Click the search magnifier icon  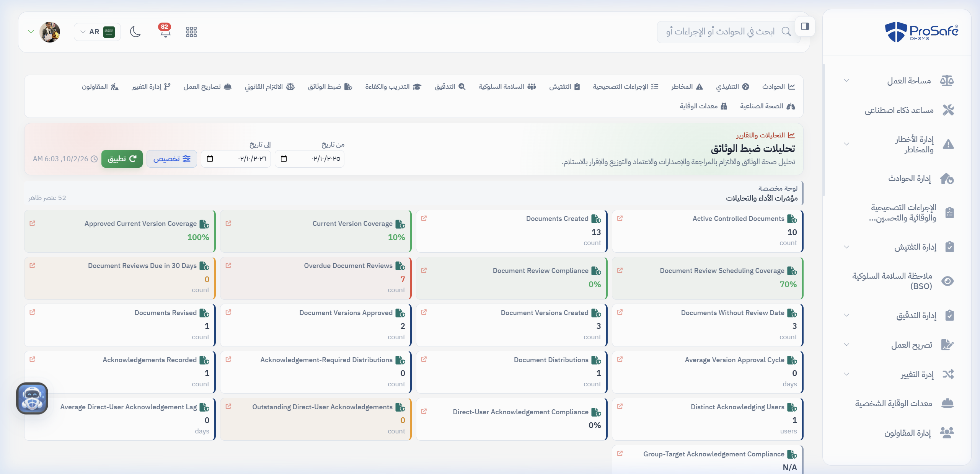pos(786,31)
